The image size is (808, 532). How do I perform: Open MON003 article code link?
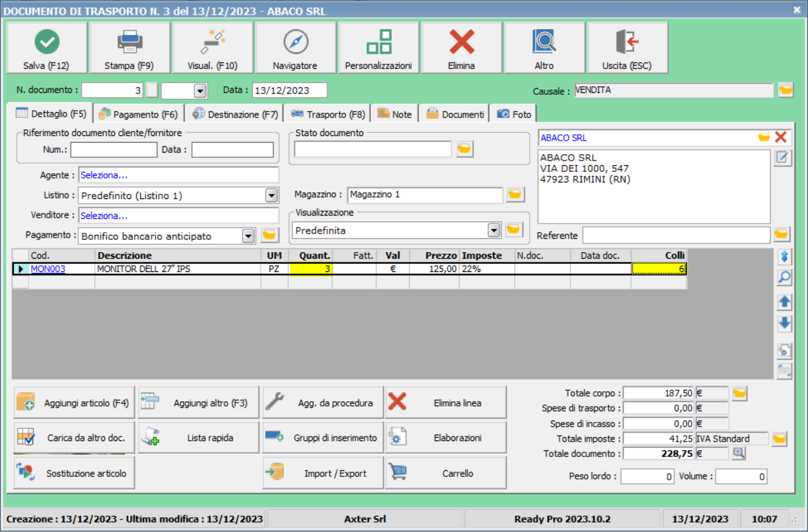(48, 269)
